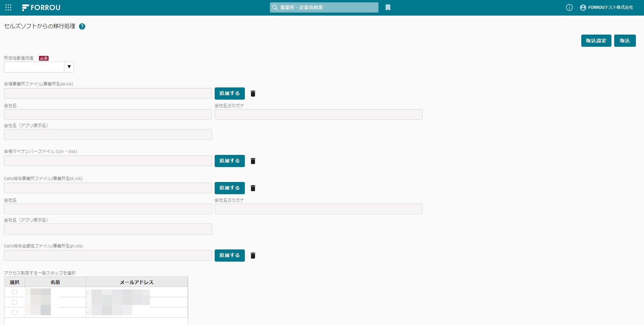Open the bookmark icon in header
The width and height of the screenshot is (644, 325).
pyautogui.click(x=388, y=7)
